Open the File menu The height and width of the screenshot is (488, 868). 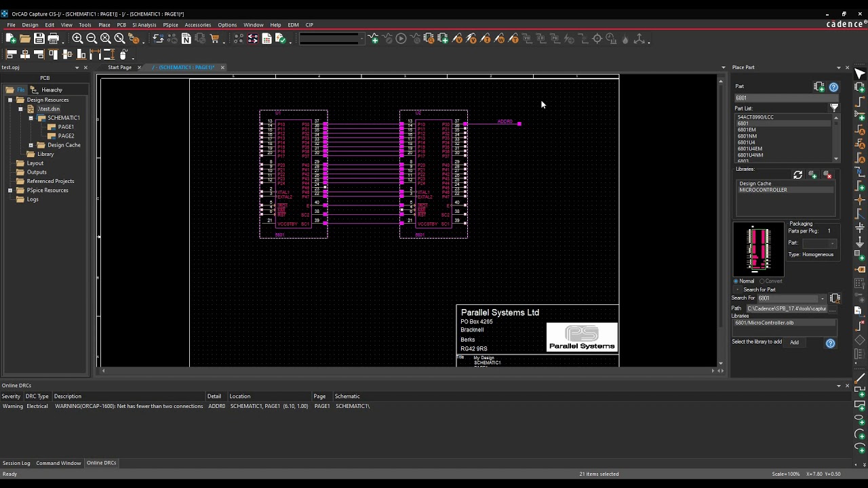(x=12, y=24)
